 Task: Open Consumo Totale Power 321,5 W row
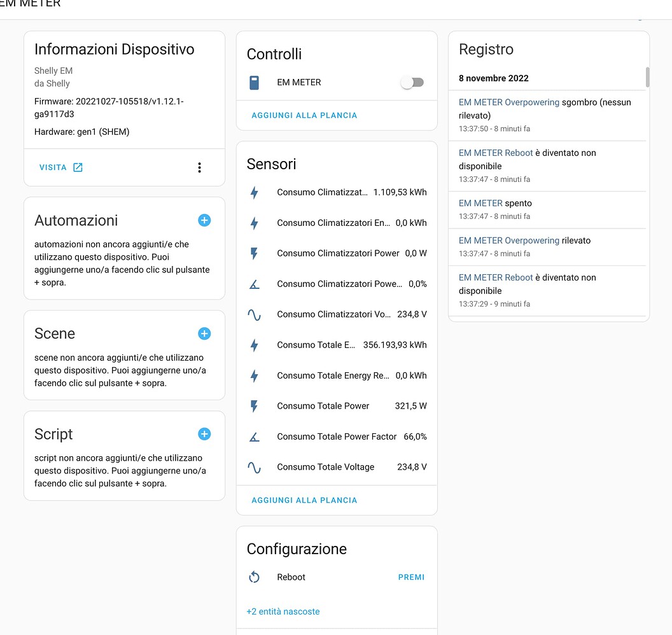click(x=337, y=406)
